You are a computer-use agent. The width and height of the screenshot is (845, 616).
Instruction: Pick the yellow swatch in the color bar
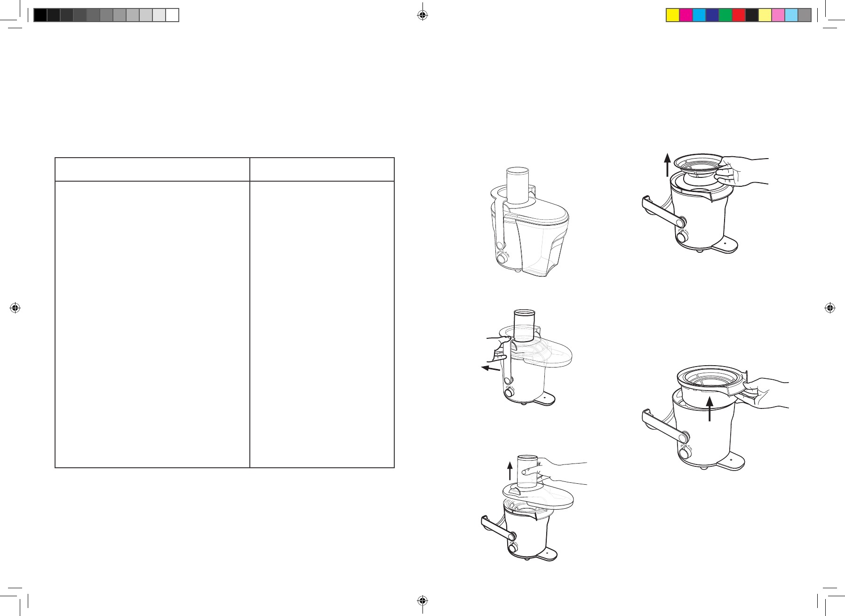673,16
